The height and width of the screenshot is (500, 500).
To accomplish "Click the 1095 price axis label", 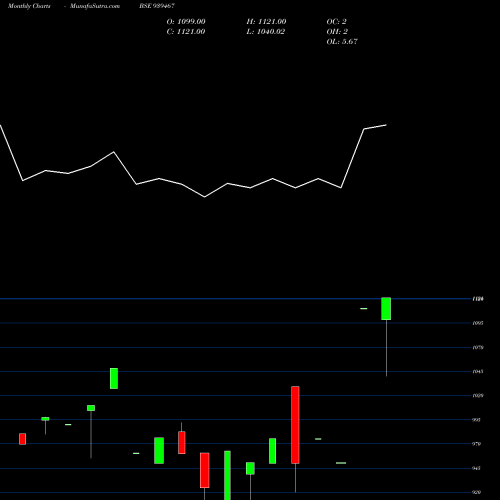I will click(478, 323).
